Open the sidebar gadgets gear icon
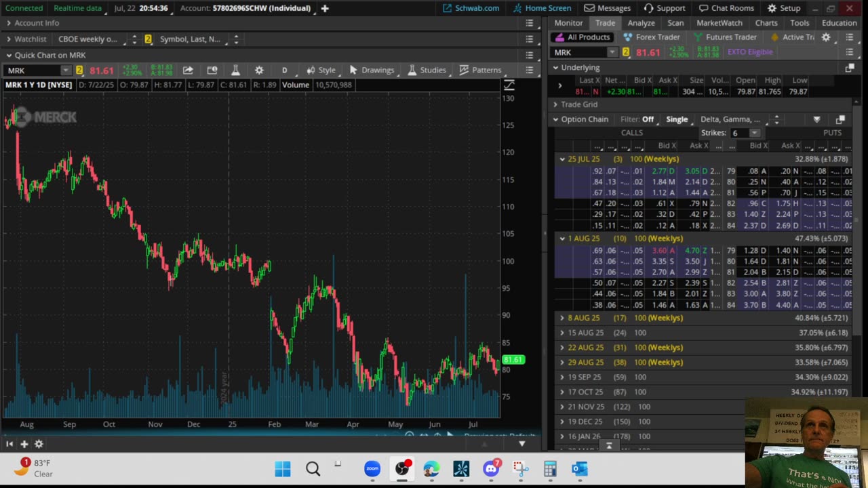Viewport: 868px width, 488px height. (39, 444)
